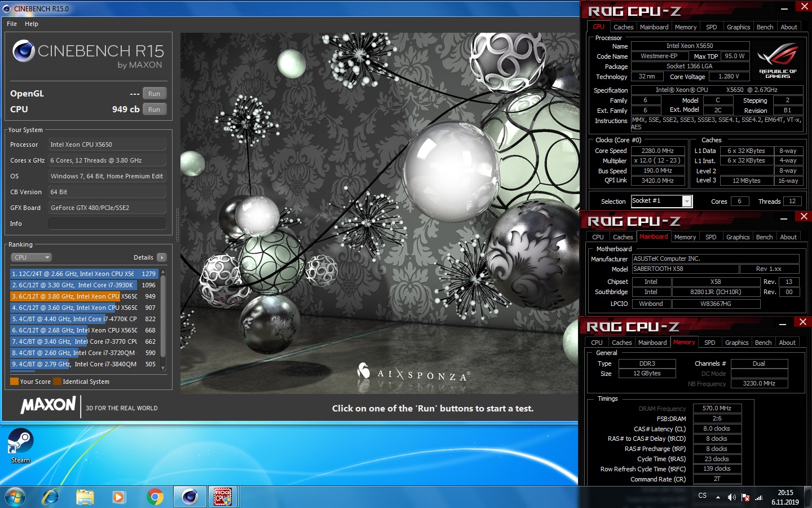This screenshot has width=812, height=508.
Task: Click the Processor field Intel Xeon CPU X5650
Action: click(107, 144)
